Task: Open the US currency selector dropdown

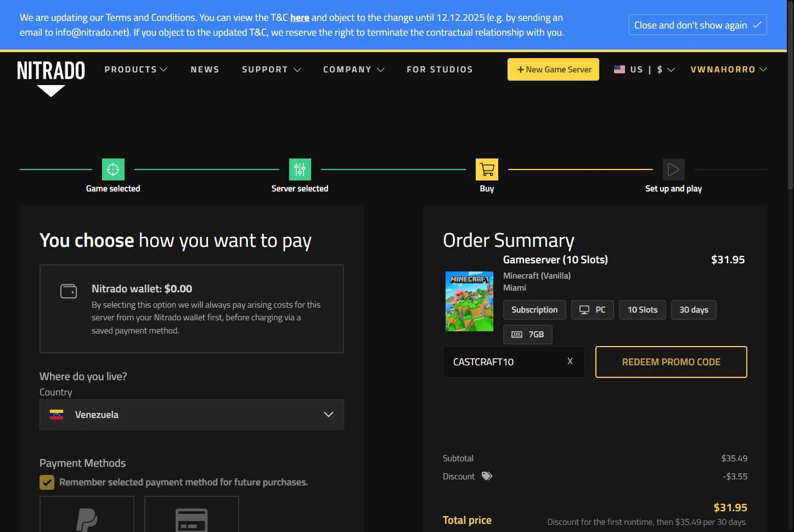Action: (644, 70)
